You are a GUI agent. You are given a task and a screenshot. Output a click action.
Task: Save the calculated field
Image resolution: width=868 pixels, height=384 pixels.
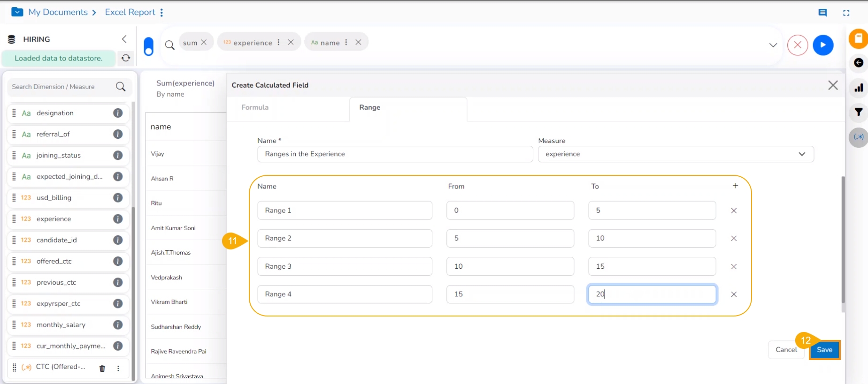[x=824, y=350]
